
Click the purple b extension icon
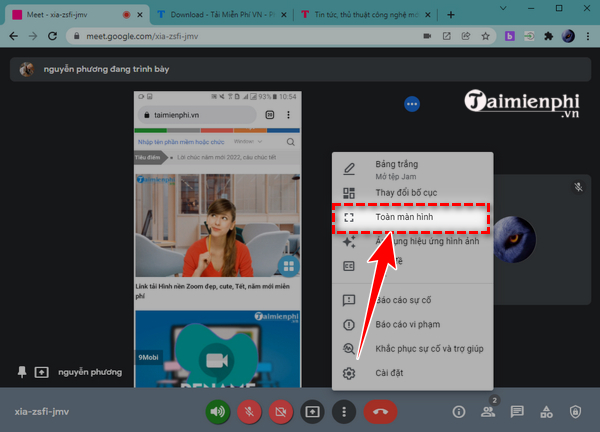[x=509, y=36]
